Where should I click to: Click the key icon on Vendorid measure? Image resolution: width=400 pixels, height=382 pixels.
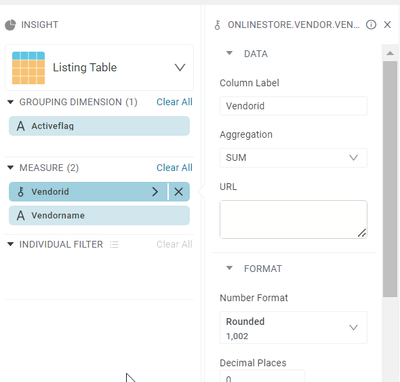[21, 192]
